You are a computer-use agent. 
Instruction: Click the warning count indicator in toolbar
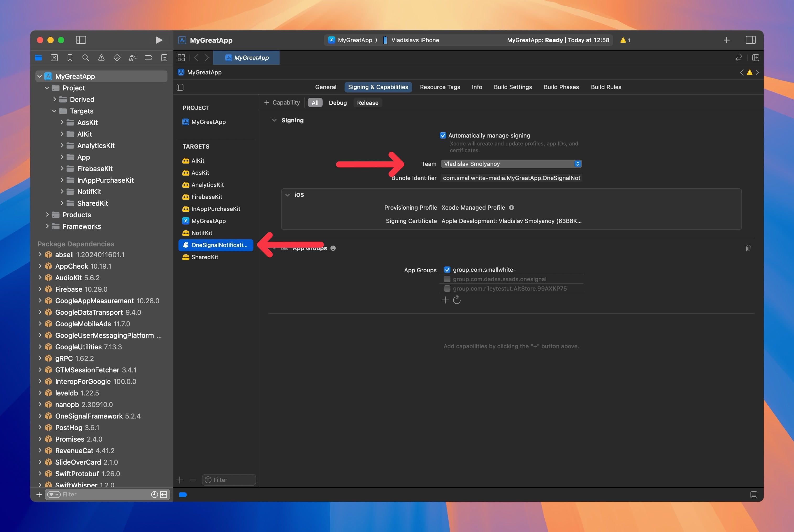(x=625, y=40)
